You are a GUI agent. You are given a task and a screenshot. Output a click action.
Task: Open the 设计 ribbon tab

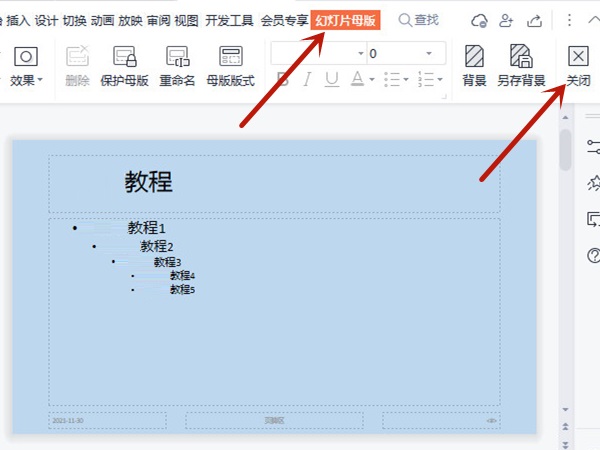click(x=46, y=20)
